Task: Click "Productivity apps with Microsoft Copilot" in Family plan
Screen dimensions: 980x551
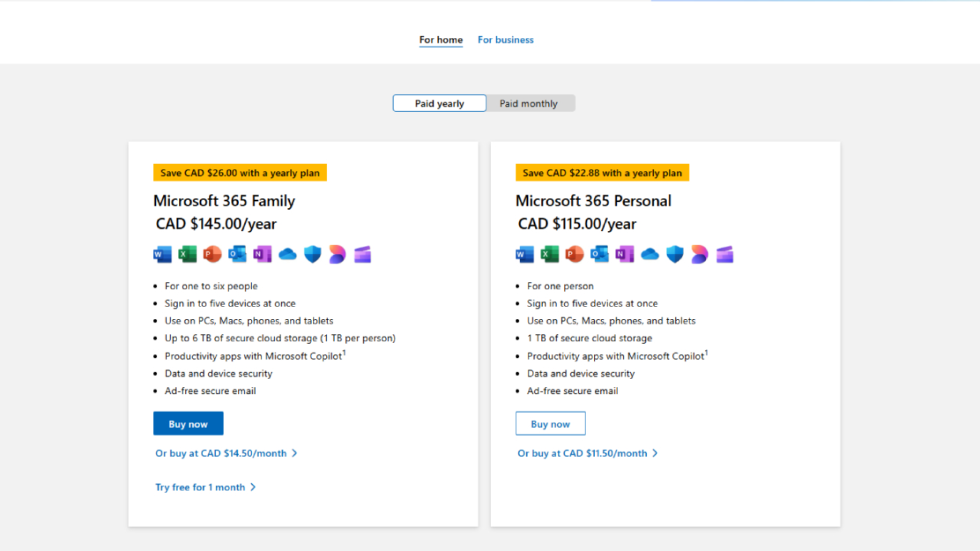Action: click(253, 356)
